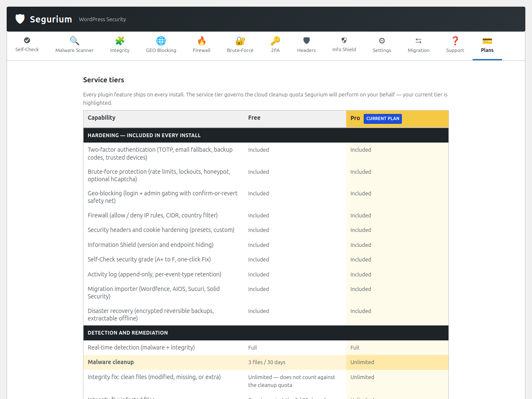Viewport: 532px width, 399px height.
Task: Switch to the Self-Check tab label
Action: (27, 49)
